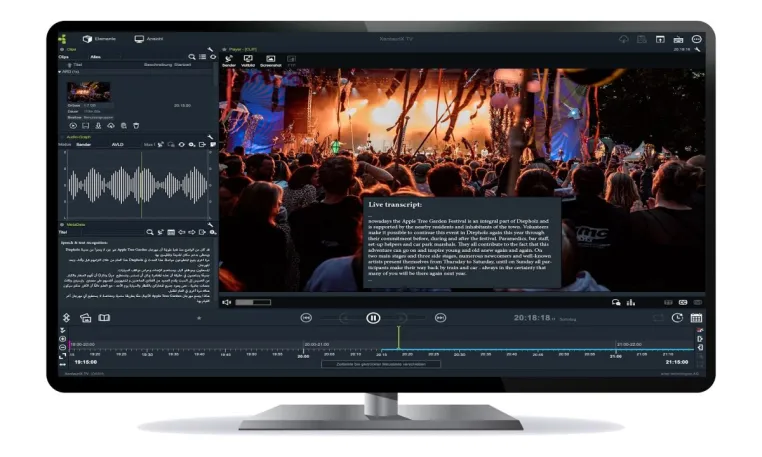The height and width of the screenshot is (457, 762).
Task: Pause the video playback
Action: click(x=373, y=318)
